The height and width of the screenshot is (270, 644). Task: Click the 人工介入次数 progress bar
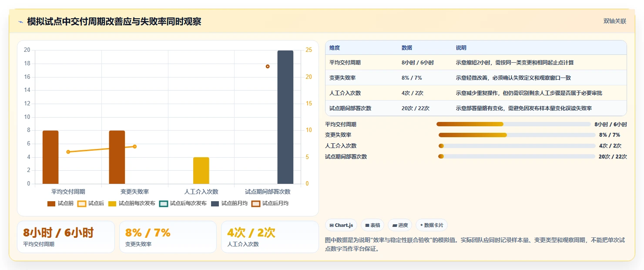click(x=517, y=146)
